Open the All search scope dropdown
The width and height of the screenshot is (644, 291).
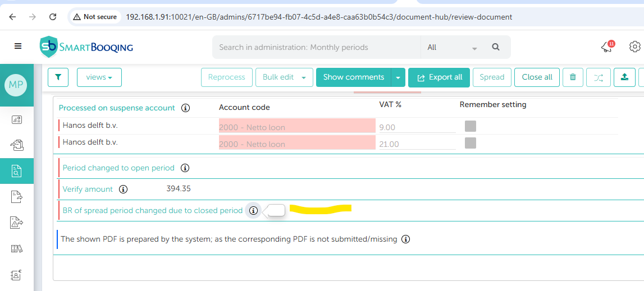click(451, 48)
